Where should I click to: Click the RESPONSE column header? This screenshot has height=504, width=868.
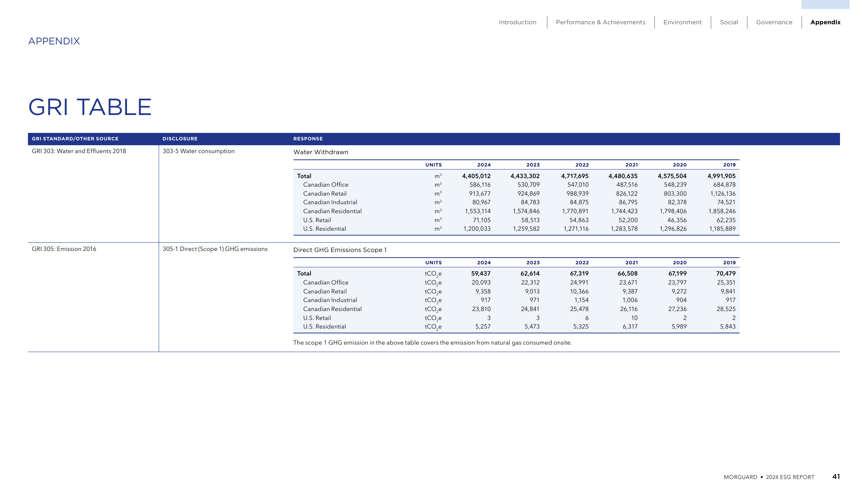click(308, 139)
